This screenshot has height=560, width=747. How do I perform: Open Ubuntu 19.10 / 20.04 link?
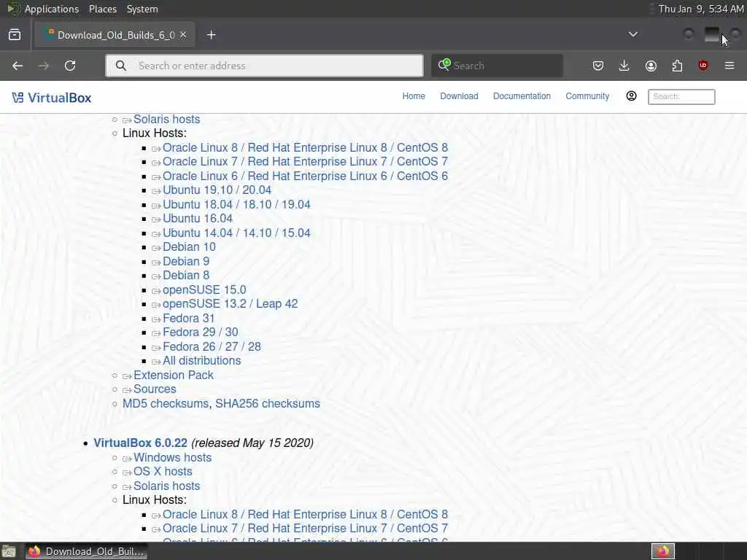[x=217, y=190]
